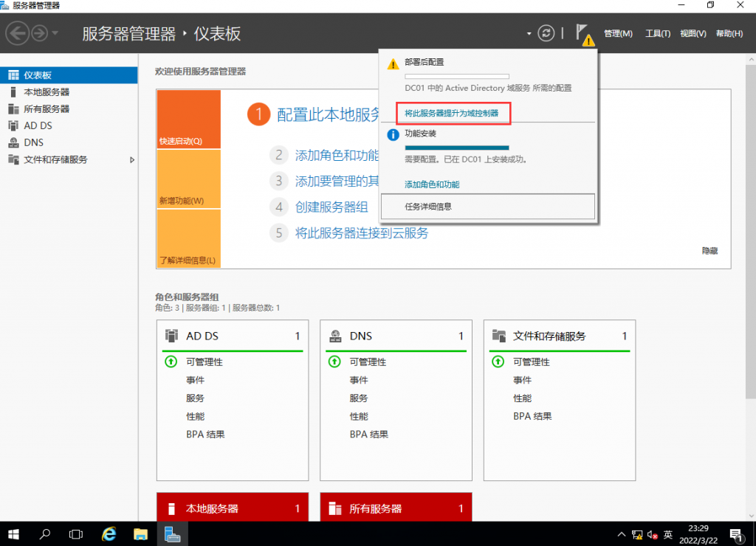Open the 视图(V) menu
This screenshot has width=756, height=546.
693,33
